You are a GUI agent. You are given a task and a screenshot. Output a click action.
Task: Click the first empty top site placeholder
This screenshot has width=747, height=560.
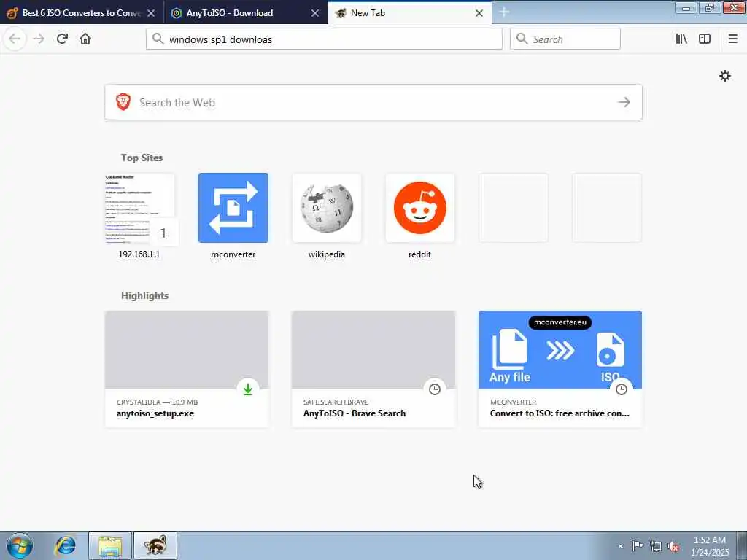(x=513, y=208)
